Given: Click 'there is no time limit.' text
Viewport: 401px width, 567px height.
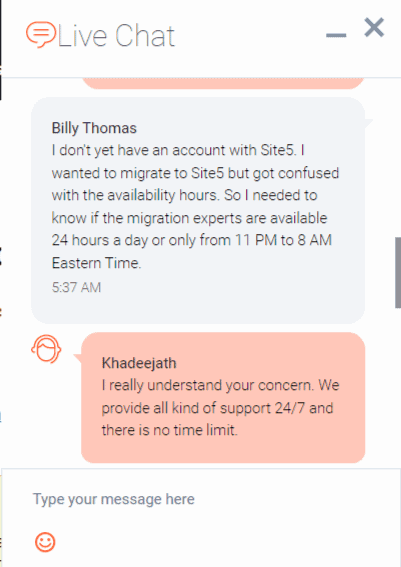Looking at the screenshot, I should (x=170, y=430).
